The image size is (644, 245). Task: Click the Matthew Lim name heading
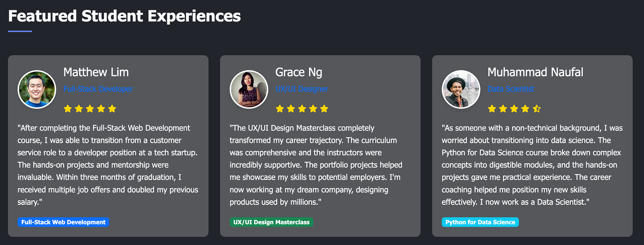pos(96,72)
